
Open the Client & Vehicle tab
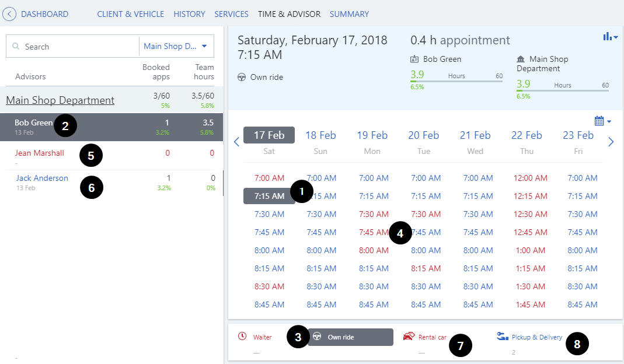(131, 14)
